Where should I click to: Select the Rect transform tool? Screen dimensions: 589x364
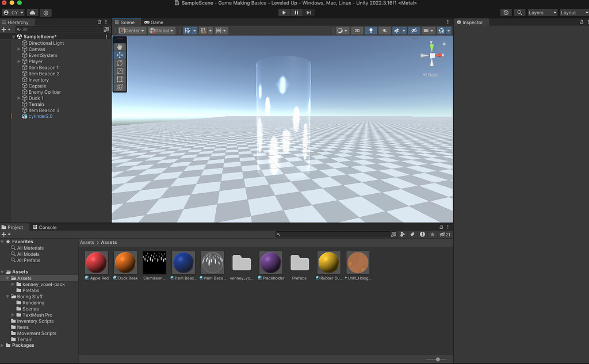coord(120,79)
